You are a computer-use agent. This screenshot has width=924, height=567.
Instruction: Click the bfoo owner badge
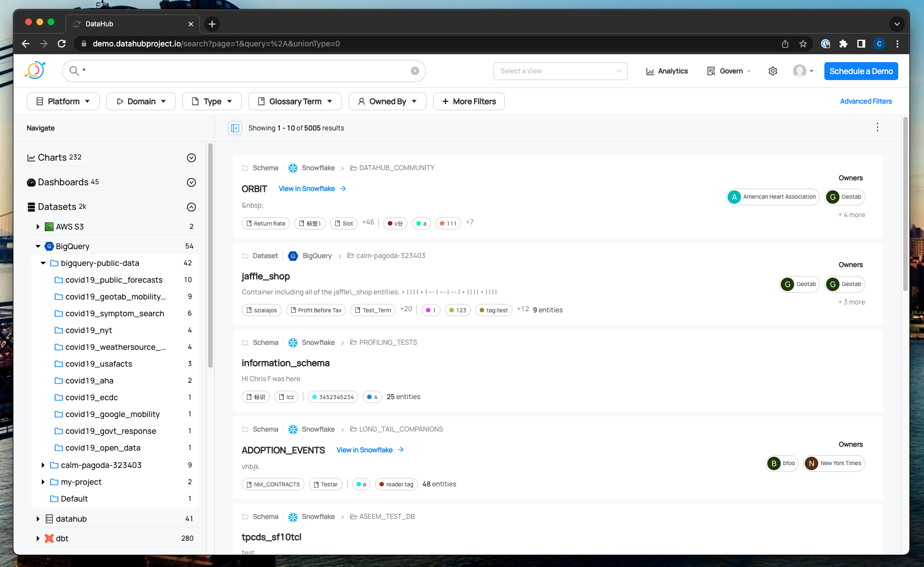[x=782, y=463]
